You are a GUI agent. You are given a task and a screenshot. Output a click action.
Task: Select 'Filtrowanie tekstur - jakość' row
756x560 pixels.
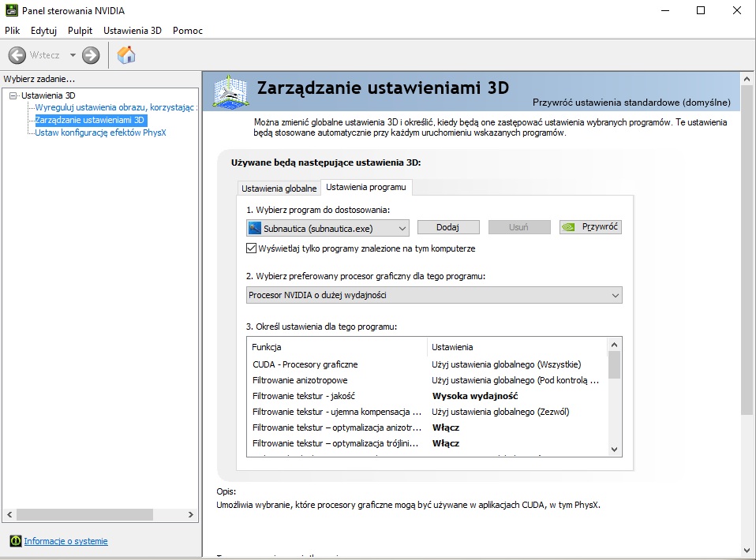[x=427, y=396]
